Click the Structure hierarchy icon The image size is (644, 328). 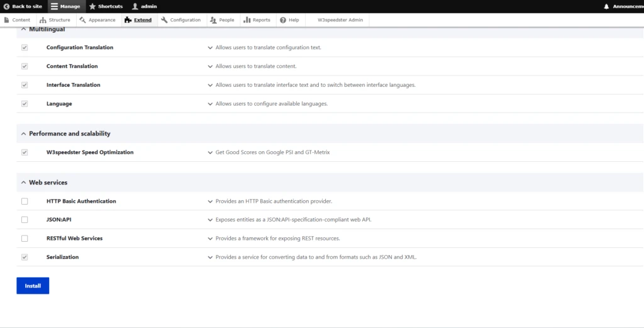[43, 20]
